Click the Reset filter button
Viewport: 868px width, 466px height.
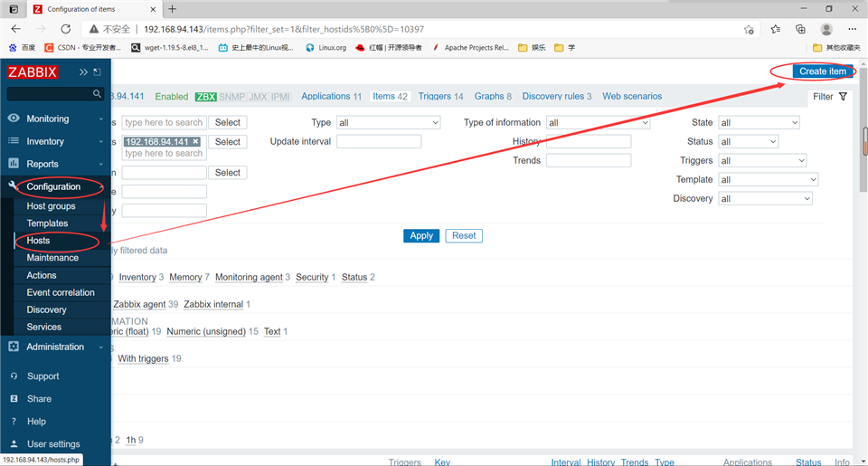464,235
